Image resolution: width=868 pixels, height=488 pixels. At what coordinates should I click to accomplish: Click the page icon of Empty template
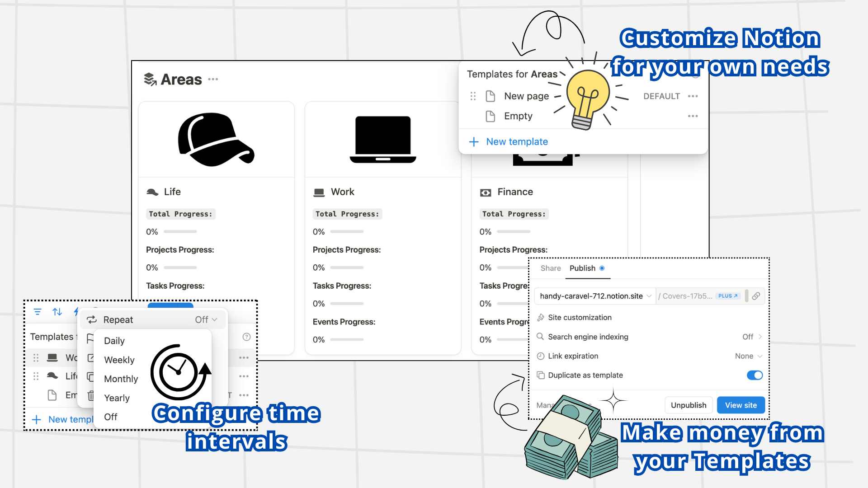click(490, 116)
